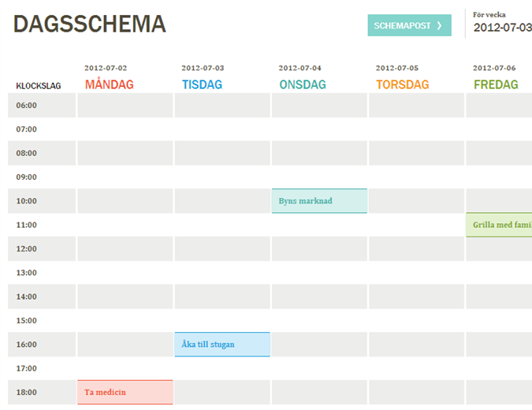The width and height of the screenshot is (532, 410).
Task: Click the date 2012-07-04 above Onsdag
Action: tap(300, 68)
